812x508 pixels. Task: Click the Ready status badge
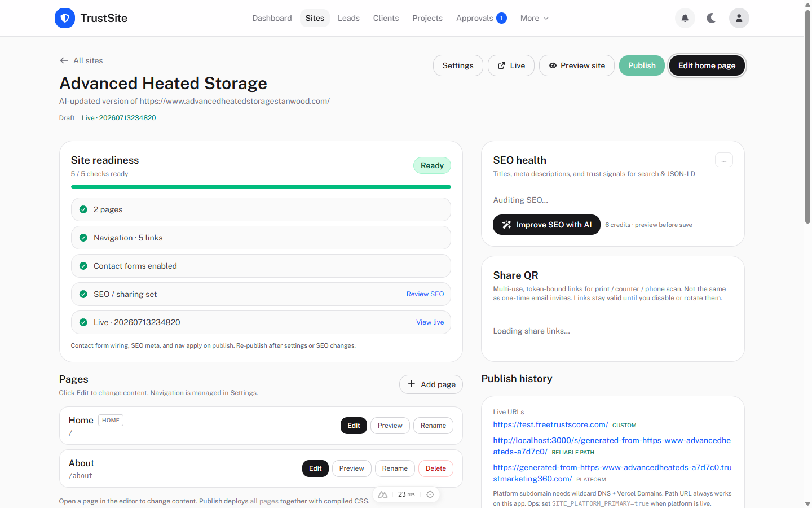click(432, 165)
